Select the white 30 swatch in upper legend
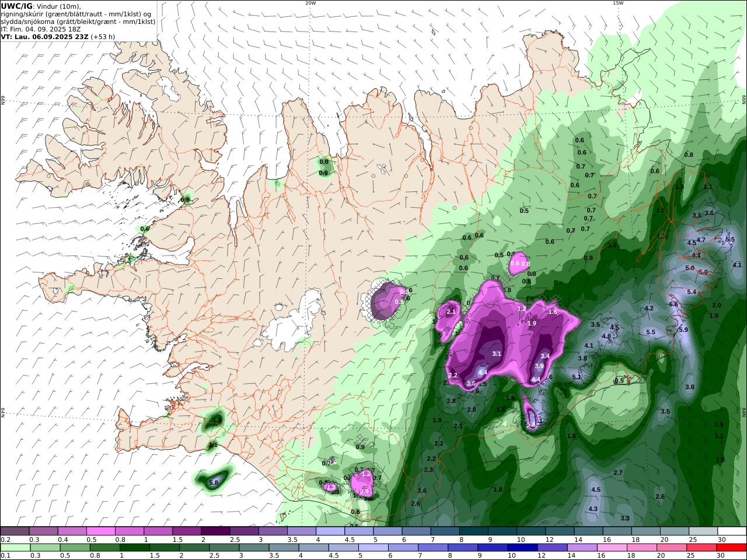The height and width of the screenshot is (560, 747). point(732,531)
